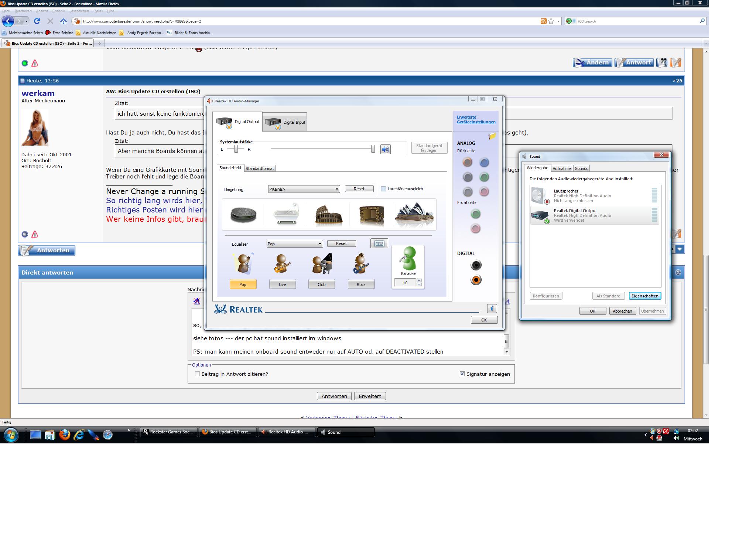Screen dimensions: 756x545
Task: Mute system volume speaker icon
Action: [385, 149]
